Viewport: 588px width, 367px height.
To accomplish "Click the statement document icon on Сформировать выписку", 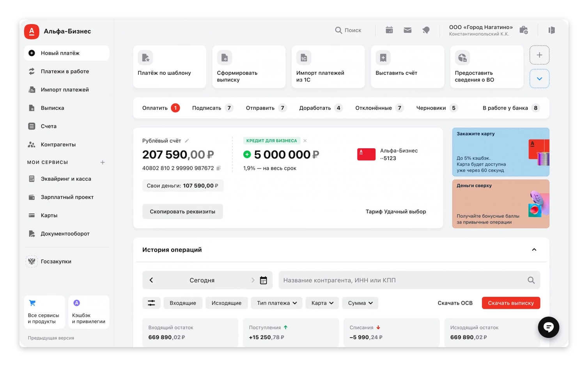I will point(225,58).
